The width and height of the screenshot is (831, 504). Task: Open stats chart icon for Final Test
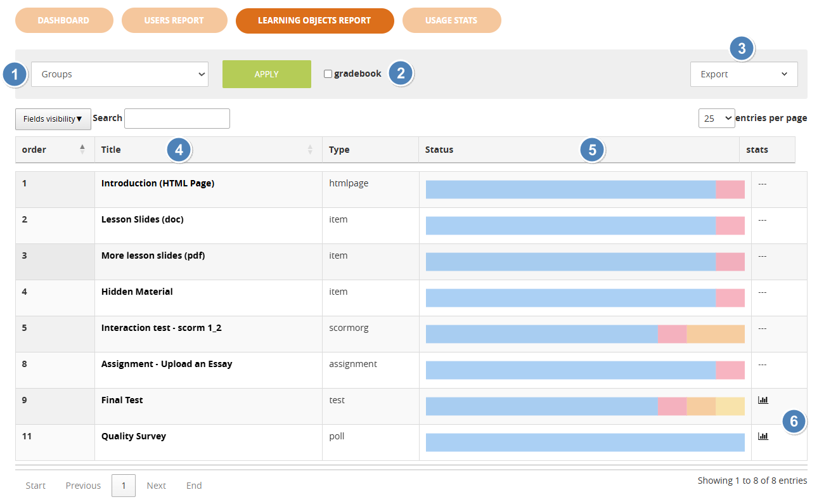(763, 400)
